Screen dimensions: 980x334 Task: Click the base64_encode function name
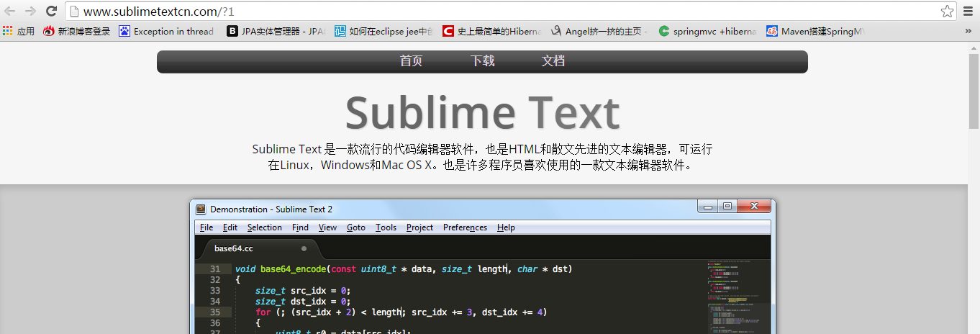point(294,269)
